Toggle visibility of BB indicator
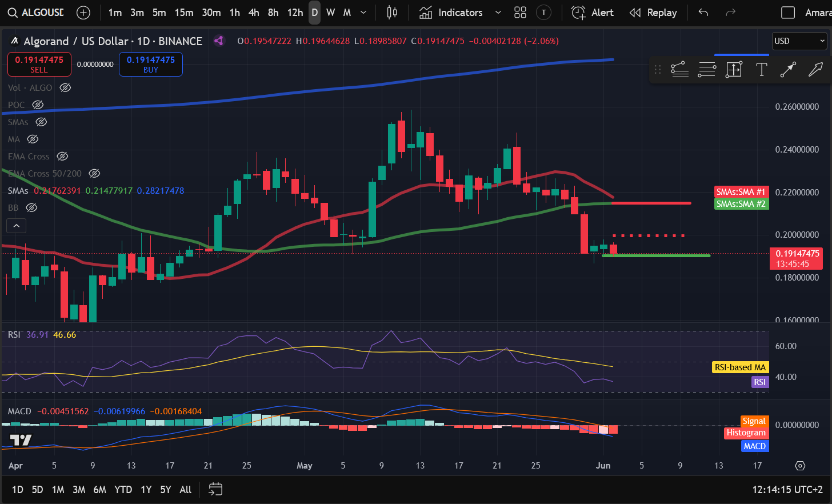The width and height of the screenshot is (832, 504). point(32,208)
